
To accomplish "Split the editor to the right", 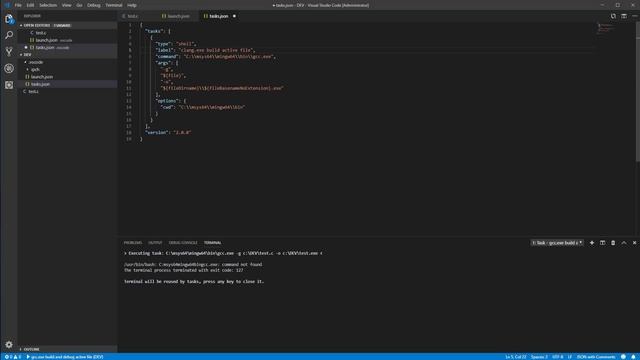I will click(624, 16).
